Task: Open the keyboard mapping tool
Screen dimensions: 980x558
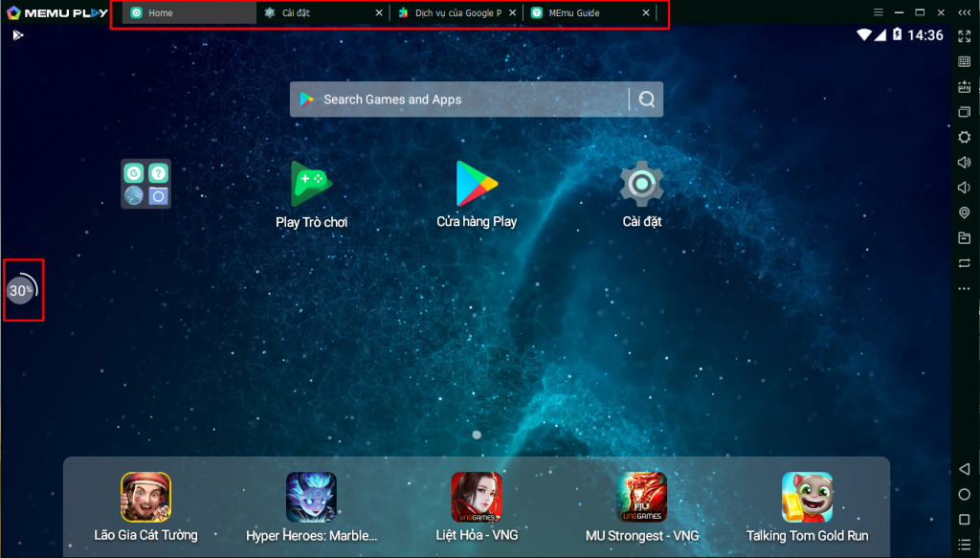Action: click(x=965, y=61)
